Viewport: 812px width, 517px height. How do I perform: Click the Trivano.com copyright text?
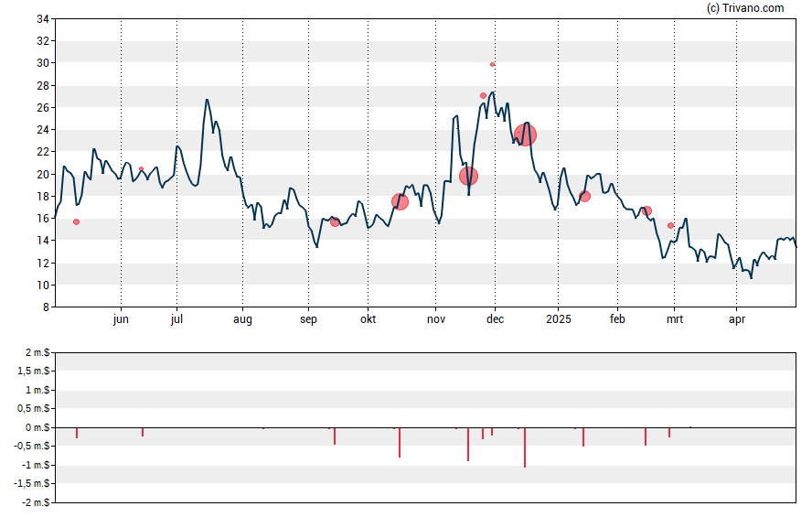tap(745, 7)
